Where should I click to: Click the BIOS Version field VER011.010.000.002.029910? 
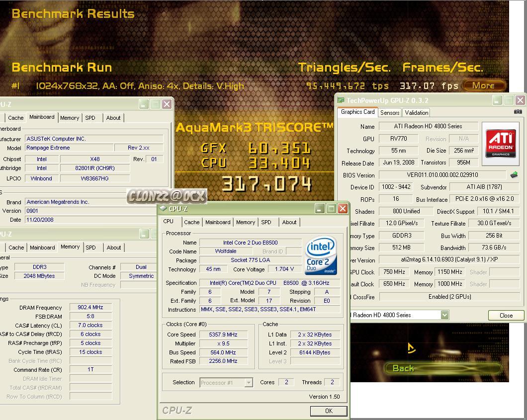[442, 175]
